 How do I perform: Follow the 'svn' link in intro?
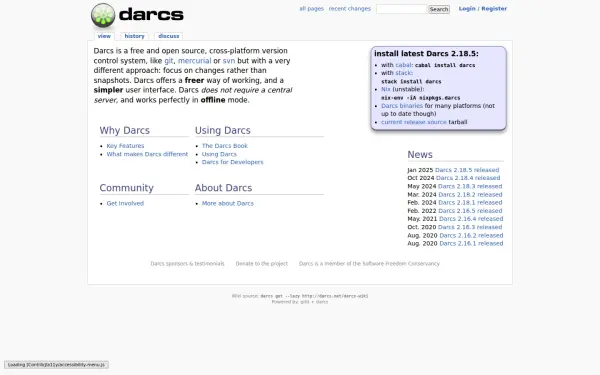tap(229, 61)
